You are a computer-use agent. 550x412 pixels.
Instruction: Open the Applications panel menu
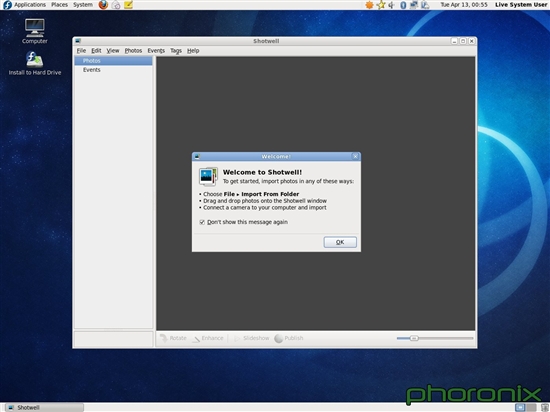point(30,5)
